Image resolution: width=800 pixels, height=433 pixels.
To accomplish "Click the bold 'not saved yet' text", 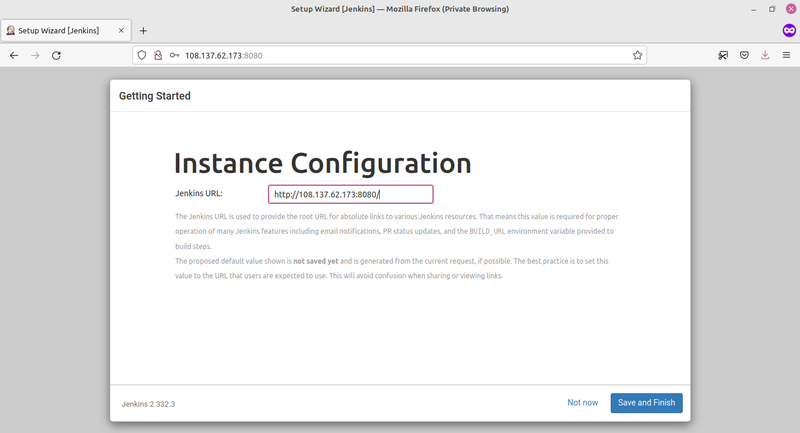I will 316,261.
